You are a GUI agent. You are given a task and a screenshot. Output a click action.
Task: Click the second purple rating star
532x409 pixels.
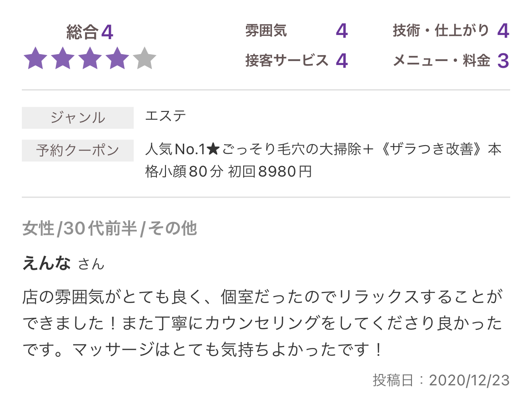(x=63, y=58)
